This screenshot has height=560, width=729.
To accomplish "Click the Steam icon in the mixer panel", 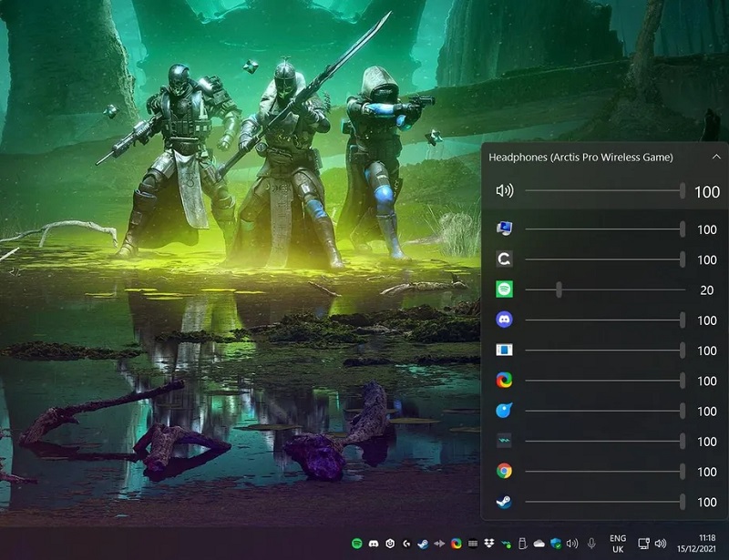I will tap(504, 502).
